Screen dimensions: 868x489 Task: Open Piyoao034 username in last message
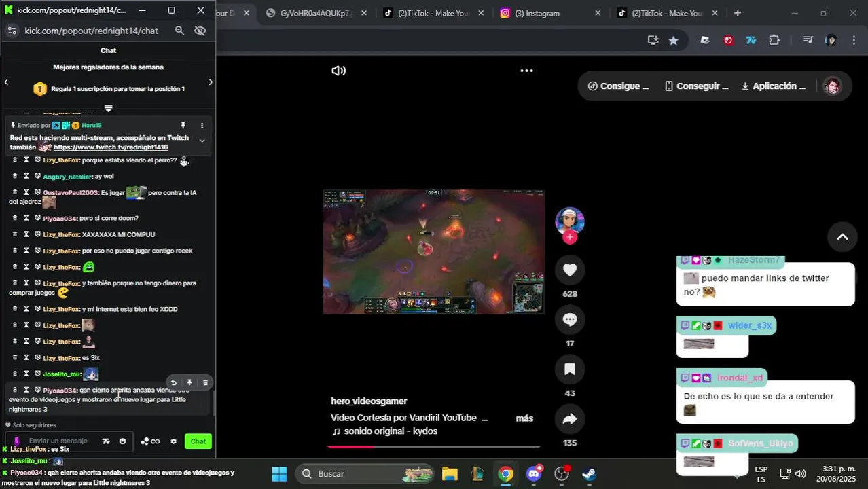click(60, 391)
